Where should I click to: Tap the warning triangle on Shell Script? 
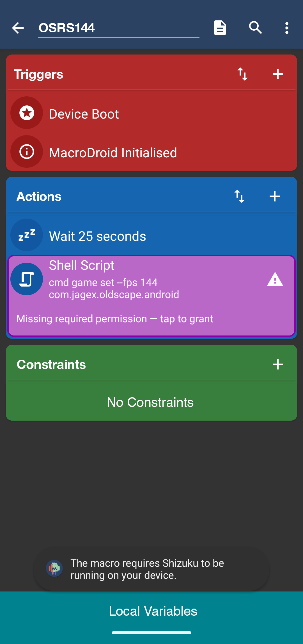(275, 279)
